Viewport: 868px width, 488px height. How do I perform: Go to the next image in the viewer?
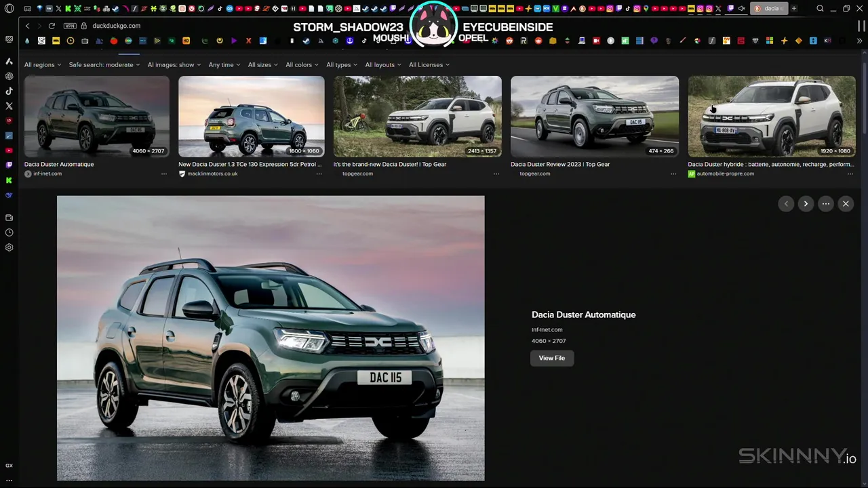(806, 203)
